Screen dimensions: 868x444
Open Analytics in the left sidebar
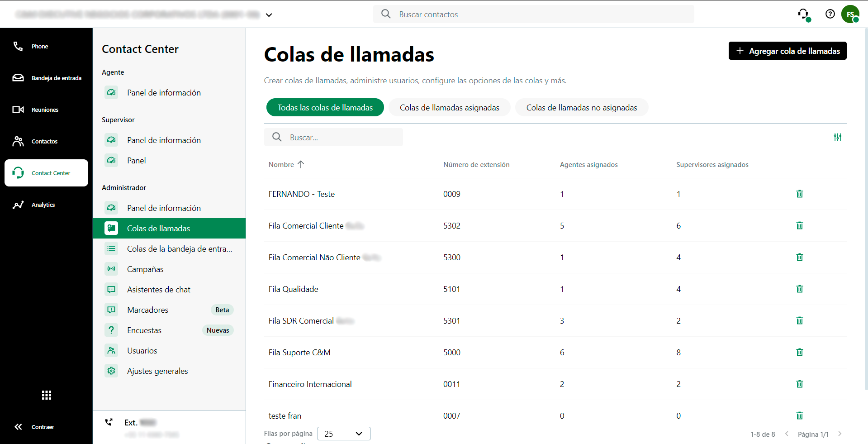click(x=43, y=205)
